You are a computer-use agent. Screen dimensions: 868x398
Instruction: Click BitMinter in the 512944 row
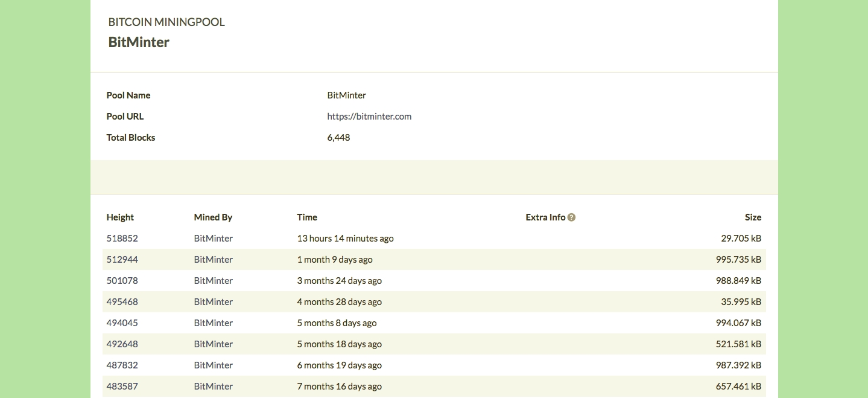[214, 260]
